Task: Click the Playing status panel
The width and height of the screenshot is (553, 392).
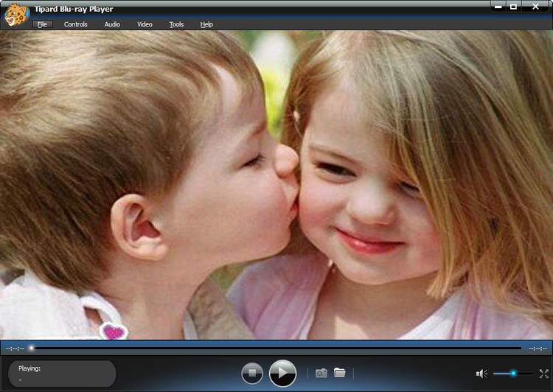Action: pyautogui.click(x=63, y=374)
